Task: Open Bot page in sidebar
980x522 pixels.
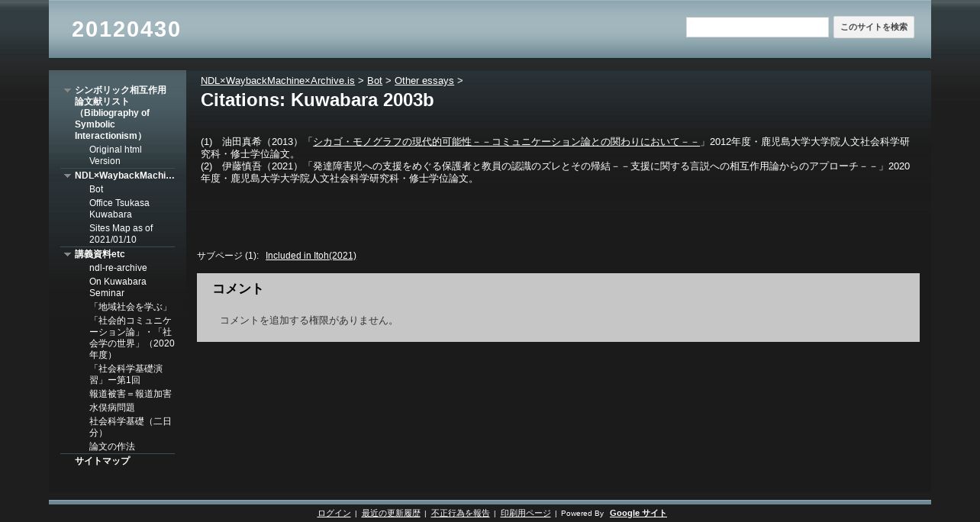Action: coord(96,189)
